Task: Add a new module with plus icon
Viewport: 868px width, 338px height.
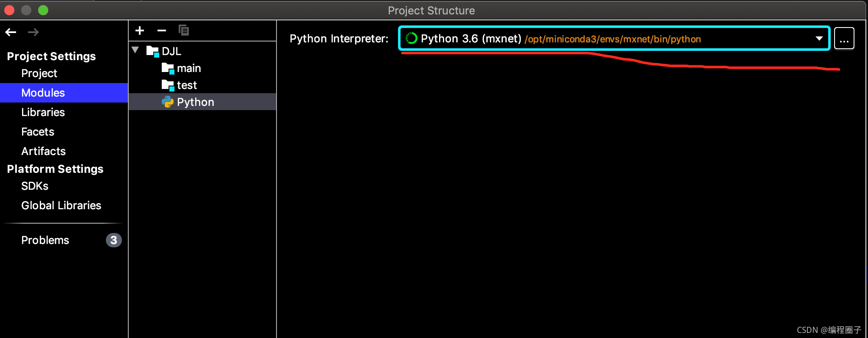Action: coord(140,30)
